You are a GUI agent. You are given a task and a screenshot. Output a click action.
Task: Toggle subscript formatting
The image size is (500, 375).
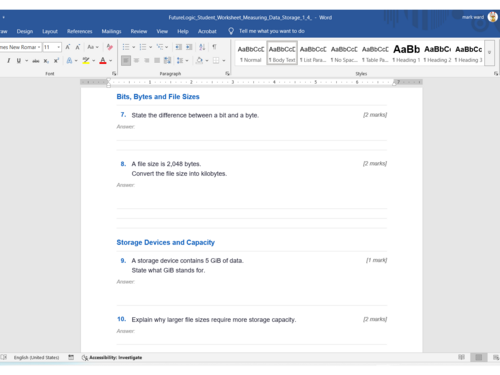tap(46, 60)
